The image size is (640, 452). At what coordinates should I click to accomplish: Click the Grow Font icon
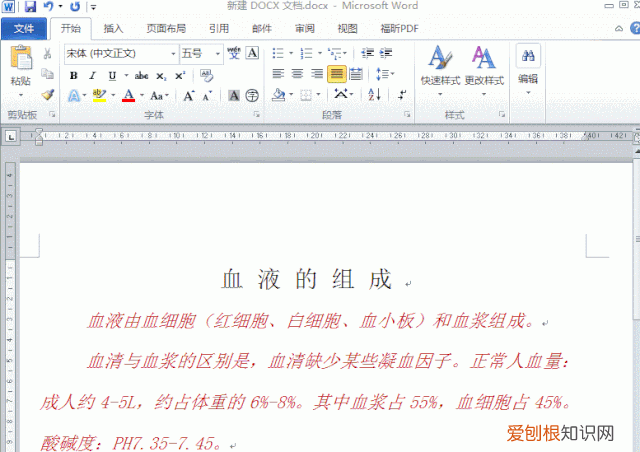(x=188, y=96)
